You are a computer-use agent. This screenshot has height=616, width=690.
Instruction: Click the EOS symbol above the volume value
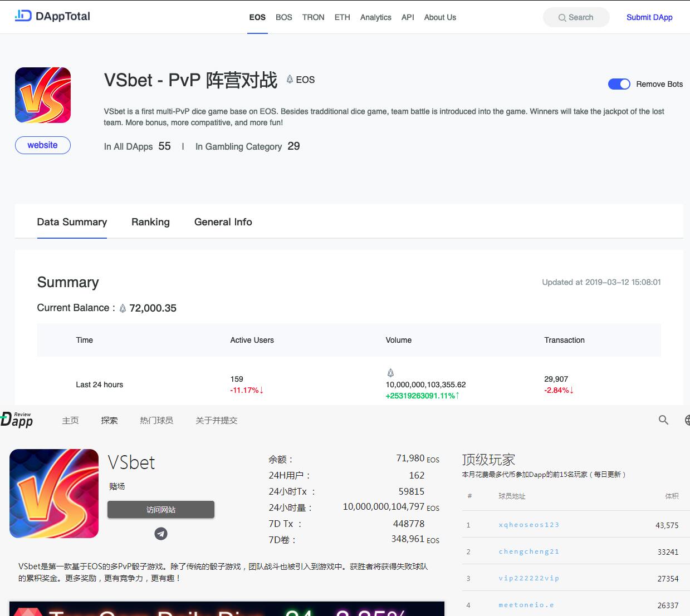click(390, 373)
